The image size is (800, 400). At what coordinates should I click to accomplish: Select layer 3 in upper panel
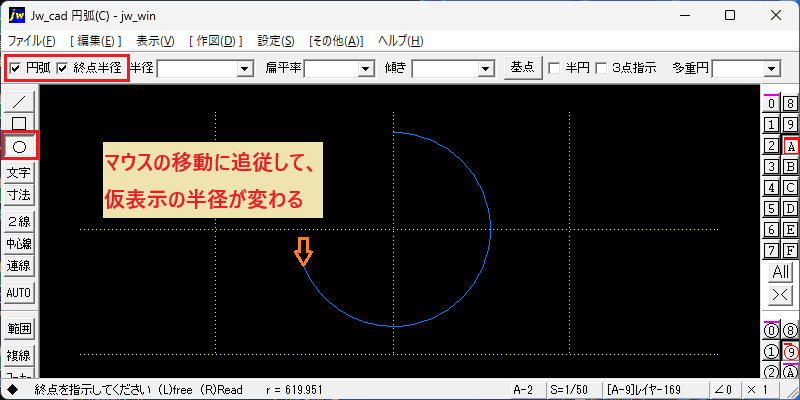(x=771, y=166)
